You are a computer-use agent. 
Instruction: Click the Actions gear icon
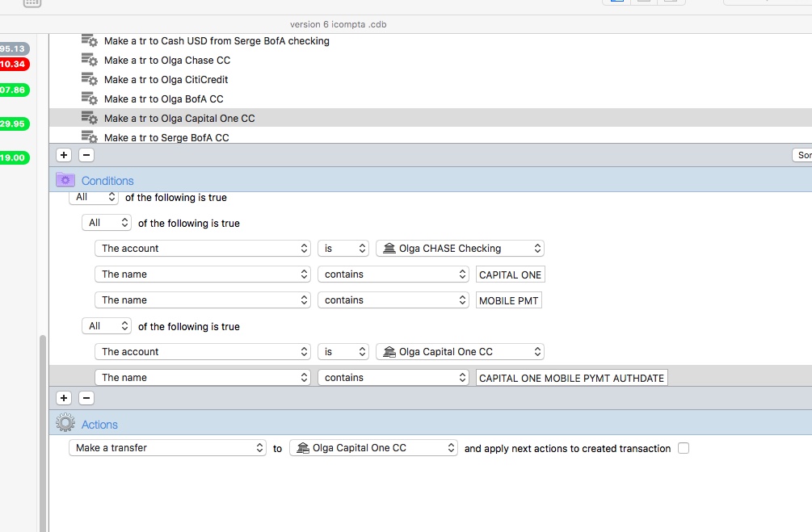[65, 424]
